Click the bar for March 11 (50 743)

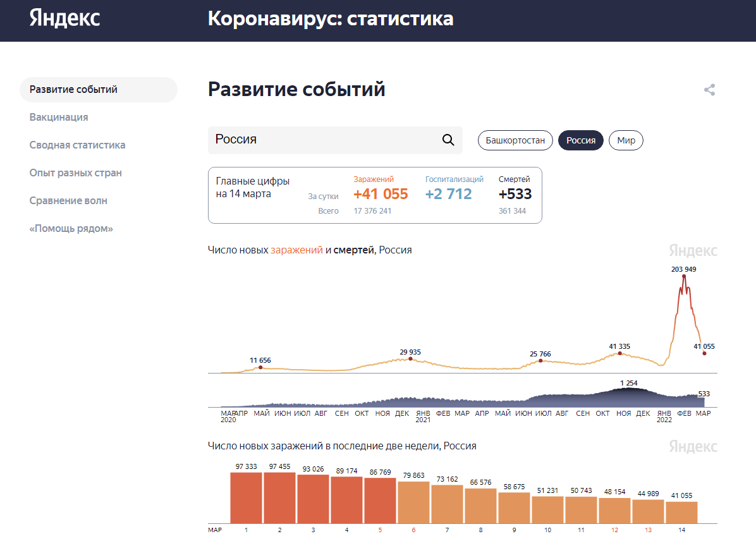pos(581,510)
